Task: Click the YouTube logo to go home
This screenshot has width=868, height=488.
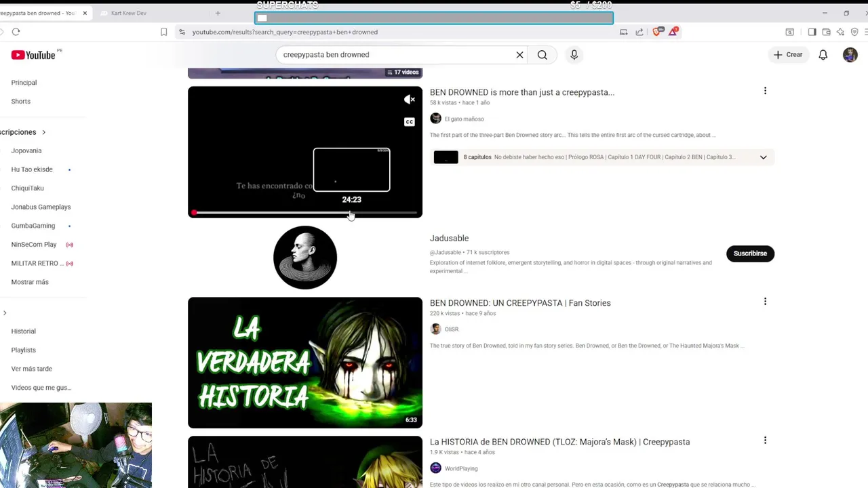Action: tap(33, 55)
